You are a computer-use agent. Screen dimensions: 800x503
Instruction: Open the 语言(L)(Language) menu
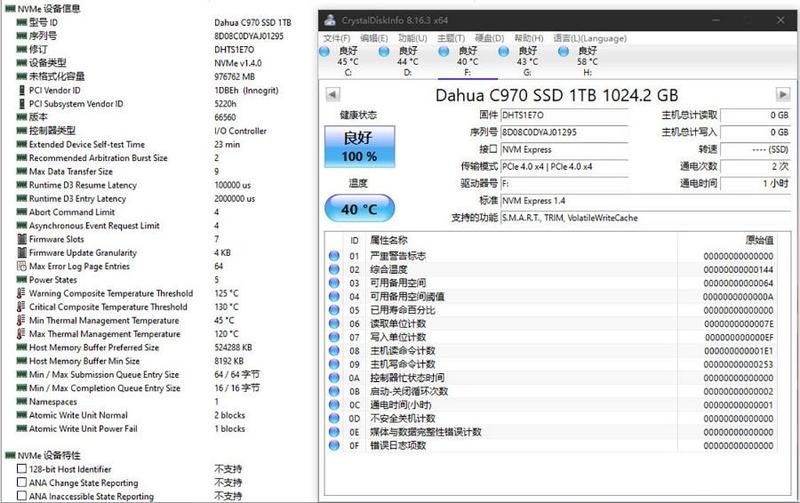pos(590,38)
